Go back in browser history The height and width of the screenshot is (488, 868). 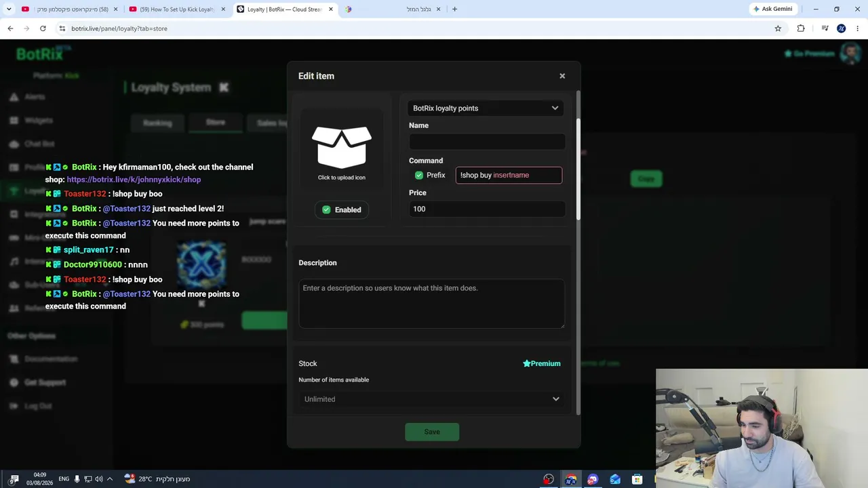tap(10, 28)
